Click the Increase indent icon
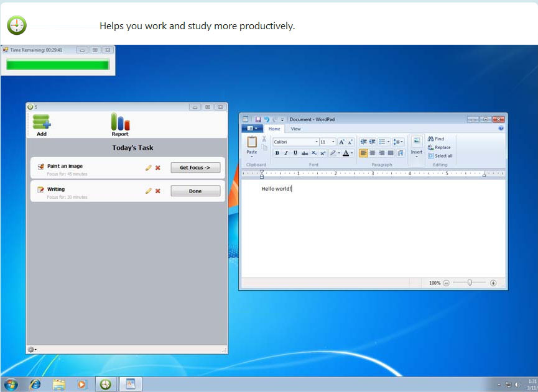 pos(373,142)
